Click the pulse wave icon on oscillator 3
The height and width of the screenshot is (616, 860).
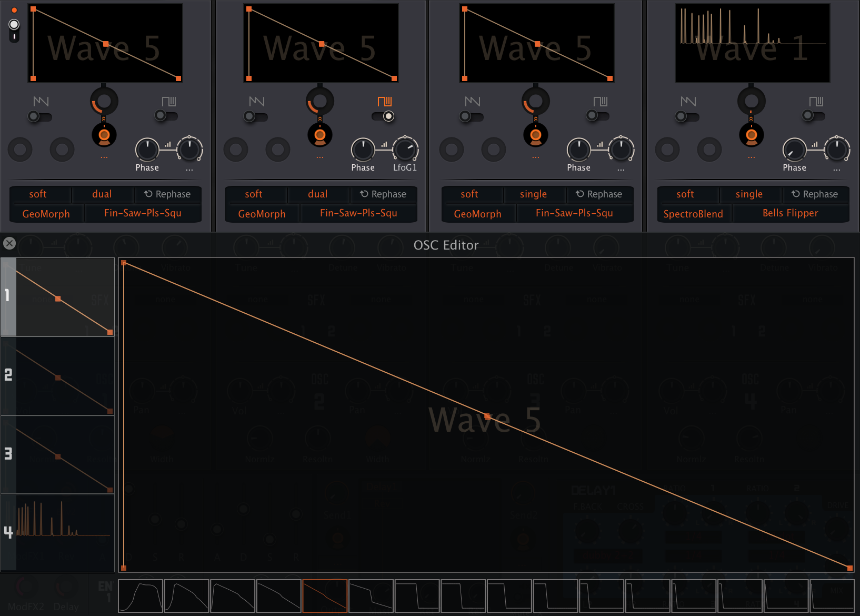click(x=600, y=101)
